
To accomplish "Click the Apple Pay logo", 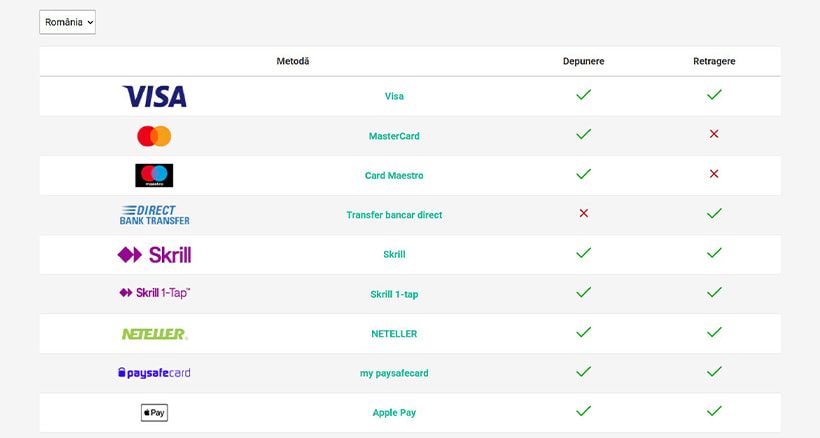I will 154,412.
